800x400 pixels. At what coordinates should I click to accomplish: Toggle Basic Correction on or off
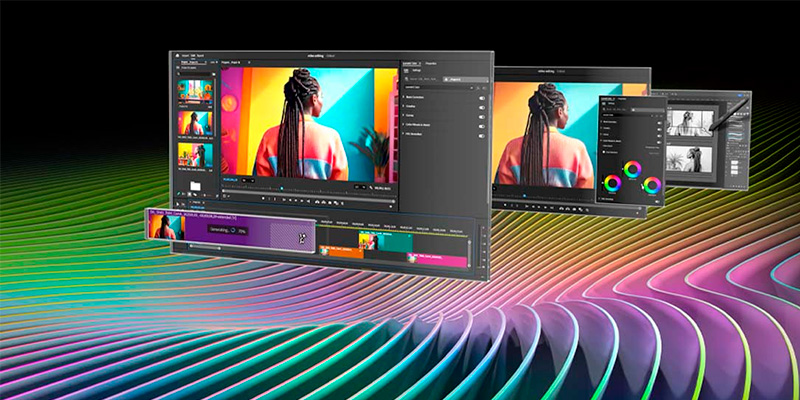(482, 98)
